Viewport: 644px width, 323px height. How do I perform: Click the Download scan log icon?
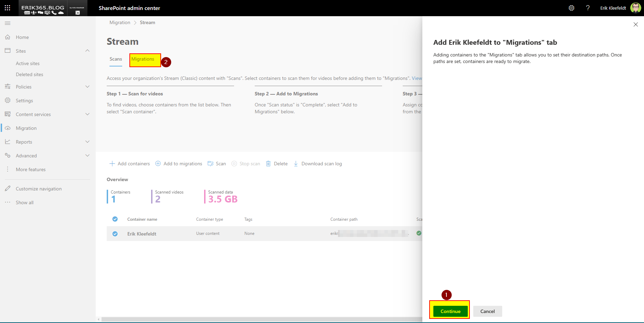point(296,164)
